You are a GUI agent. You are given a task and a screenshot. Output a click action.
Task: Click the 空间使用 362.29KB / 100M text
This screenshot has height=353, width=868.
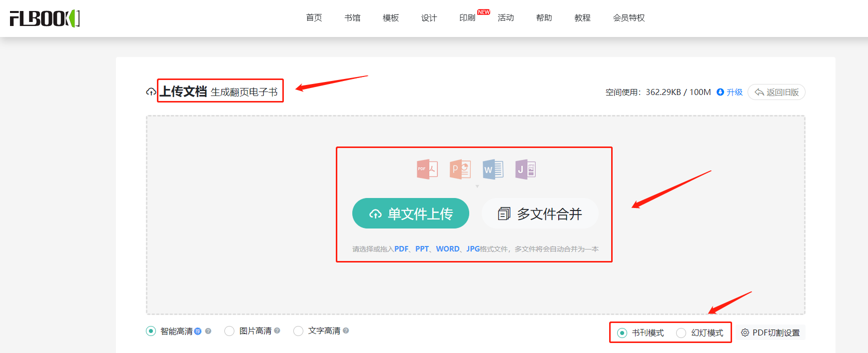658,92
